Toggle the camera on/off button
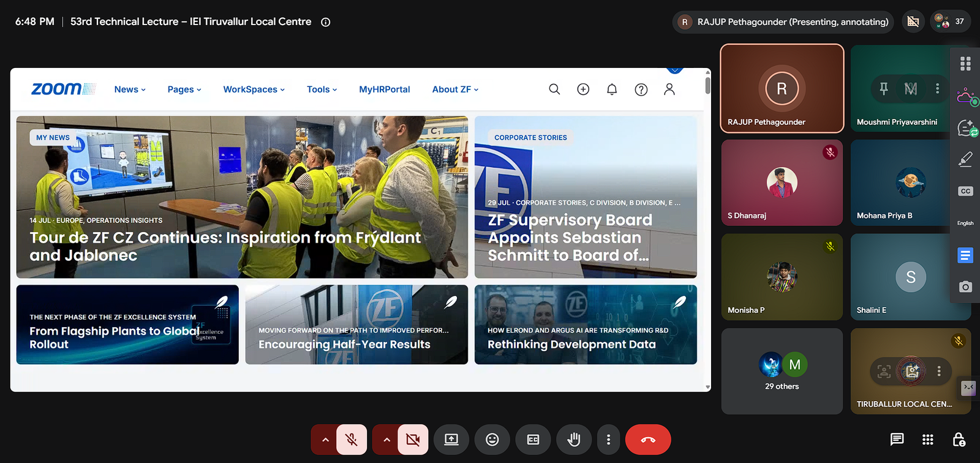 pos(413,440)
